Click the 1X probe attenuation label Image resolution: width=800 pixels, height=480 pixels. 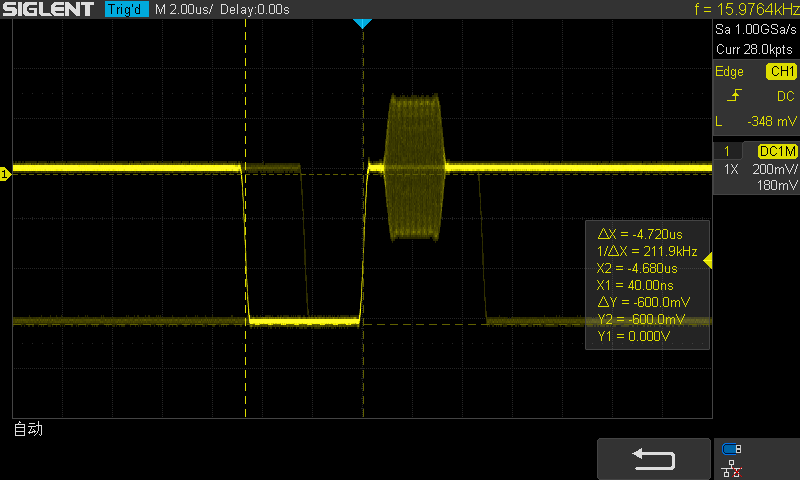731,169
